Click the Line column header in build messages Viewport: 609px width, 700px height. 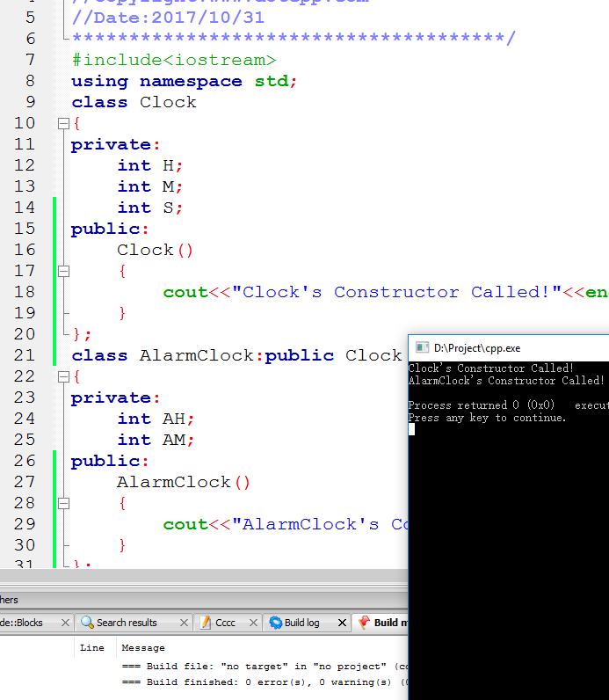tap(91, 647)
